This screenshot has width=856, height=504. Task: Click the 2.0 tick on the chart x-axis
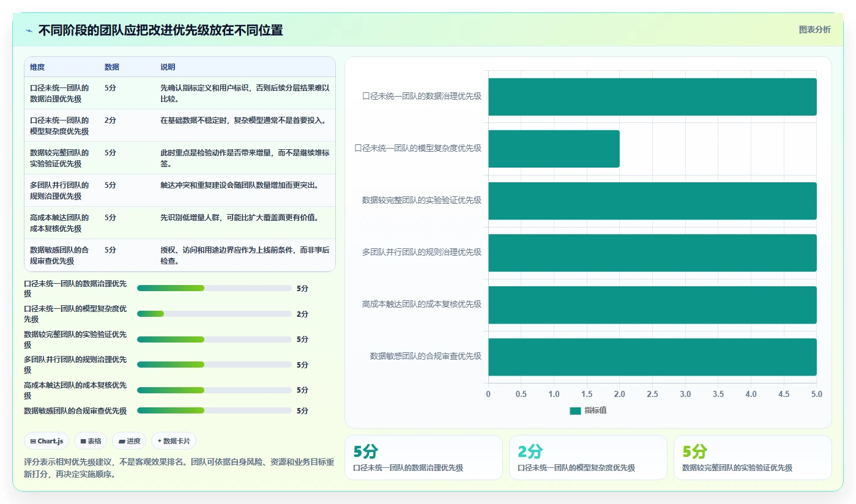click(x=619, y=395)
